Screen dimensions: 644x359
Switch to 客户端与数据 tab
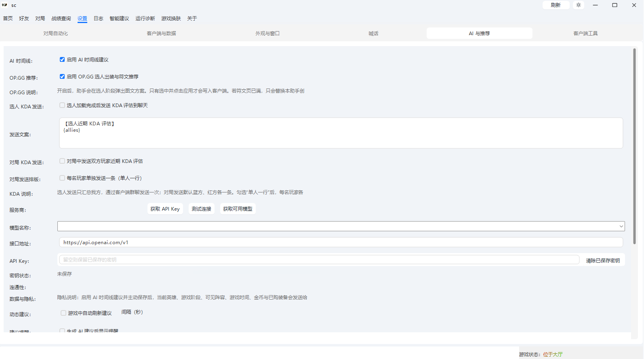point(161,33)
